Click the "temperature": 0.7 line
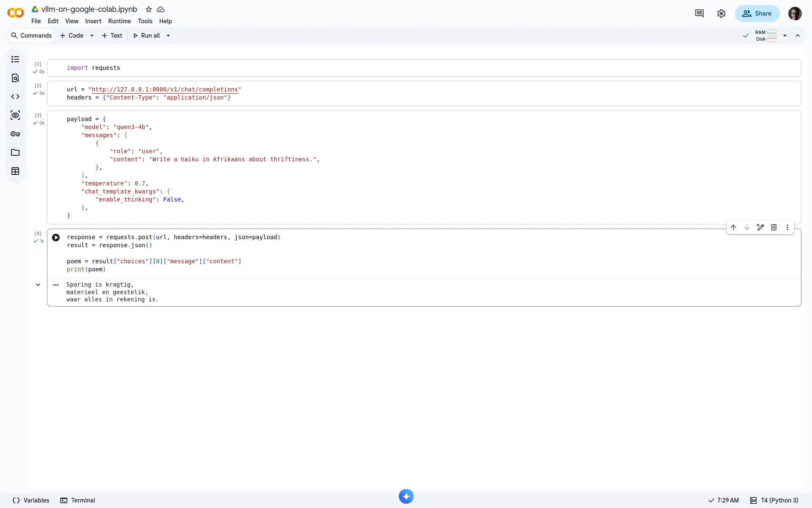 115,183
